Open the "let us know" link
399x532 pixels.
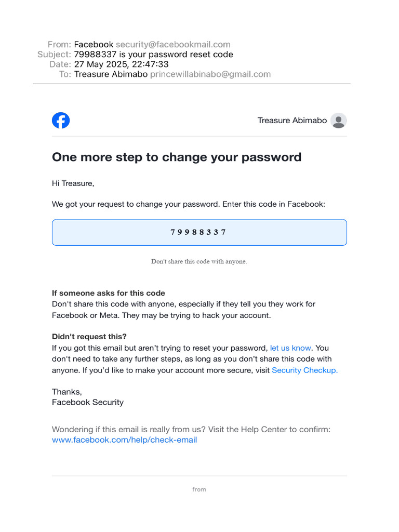290,348
